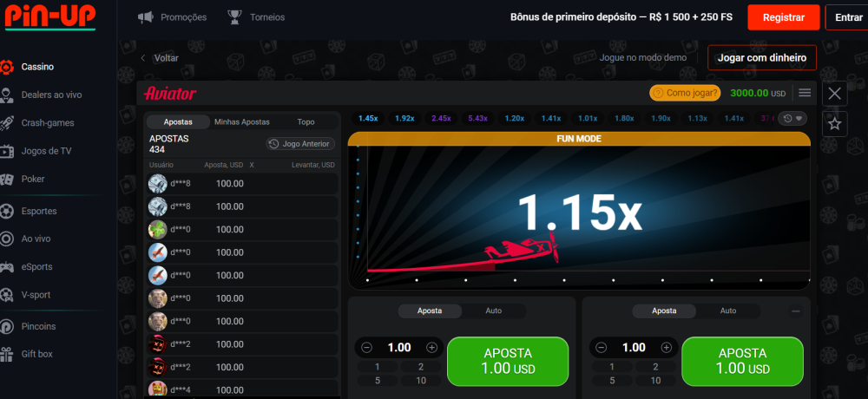Viewport: 868px width, 399px height.
Task: Add game to favorites with star icon
Action: point(834,124)
